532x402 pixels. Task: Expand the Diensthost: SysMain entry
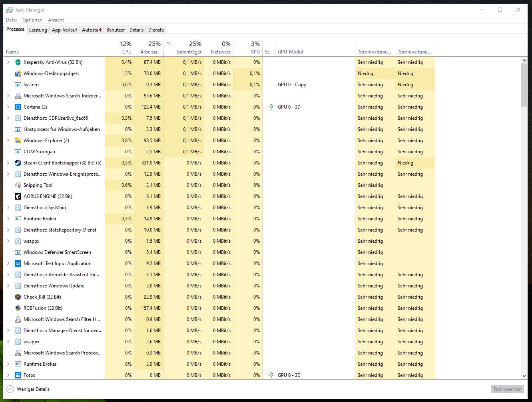[x=8, y=208]
